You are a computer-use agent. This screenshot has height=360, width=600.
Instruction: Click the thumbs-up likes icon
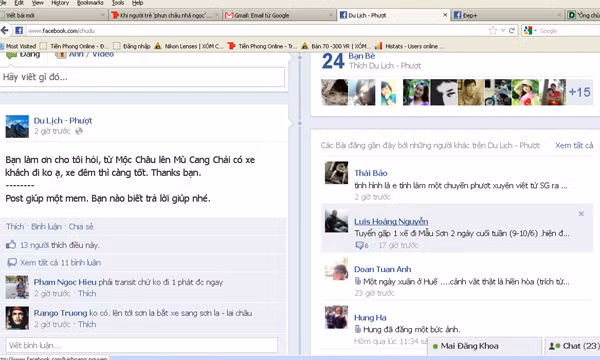tap(11, 245)
